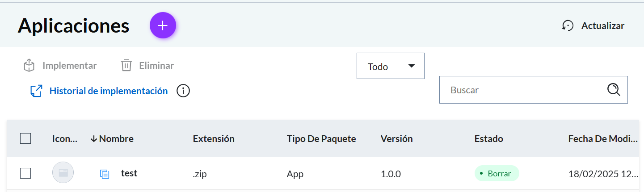This screenshot has height=192, width=644.
Task: Toggle the select-all checkbox in table header
Action: 25,139
